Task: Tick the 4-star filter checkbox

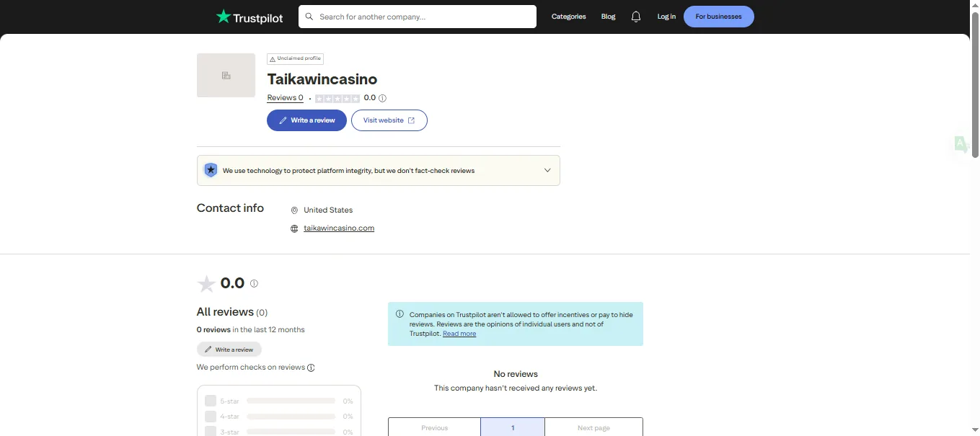Action: point(211,417)
